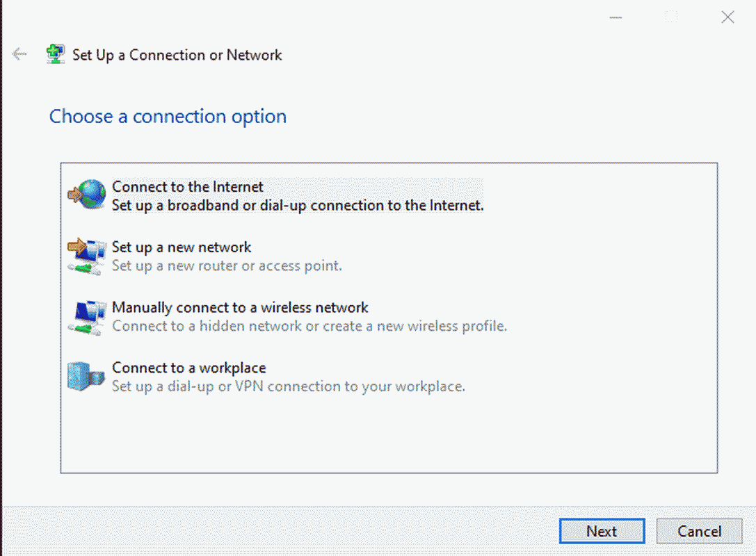Viewport: 756px width, 556px height.
Task: Click the network wizard icon beside the title
Action: pyautogui.click(x=56, y=54)
